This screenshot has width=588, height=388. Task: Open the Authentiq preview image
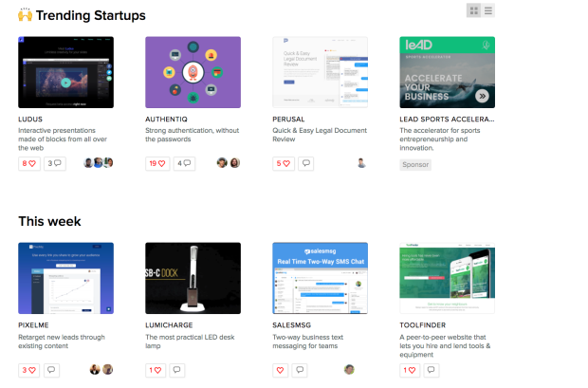tap(193, 72)
